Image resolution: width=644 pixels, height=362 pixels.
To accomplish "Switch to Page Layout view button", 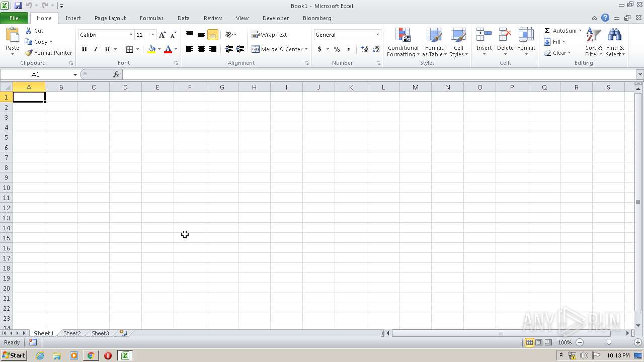I will pos(539,342).
